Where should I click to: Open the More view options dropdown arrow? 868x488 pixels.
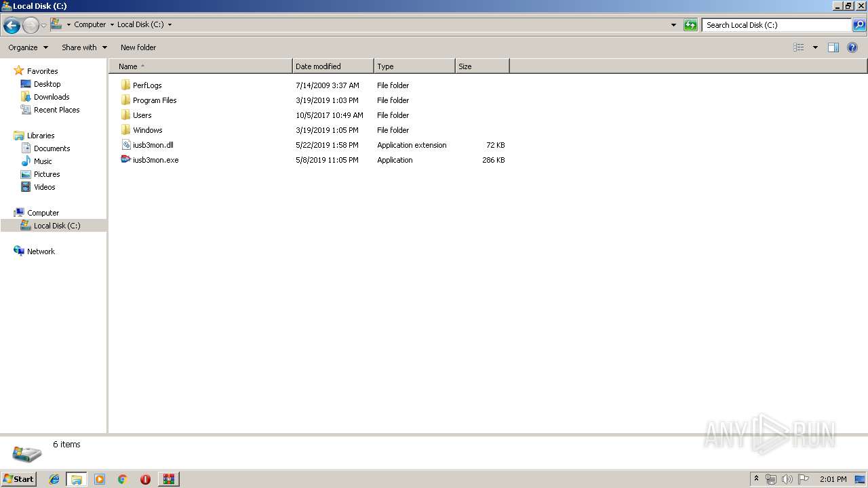(815, 47)
